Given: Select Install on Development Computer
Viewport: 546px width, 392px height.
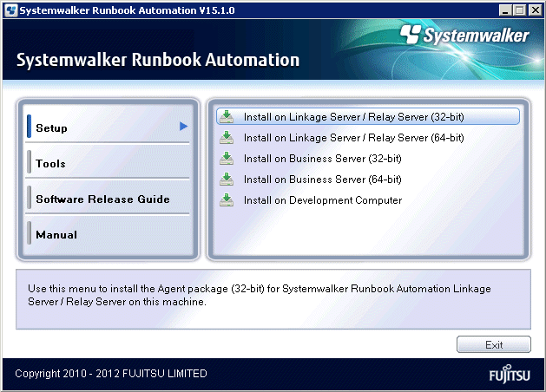Looking at the screenshot, I should (x=322, y=199).
